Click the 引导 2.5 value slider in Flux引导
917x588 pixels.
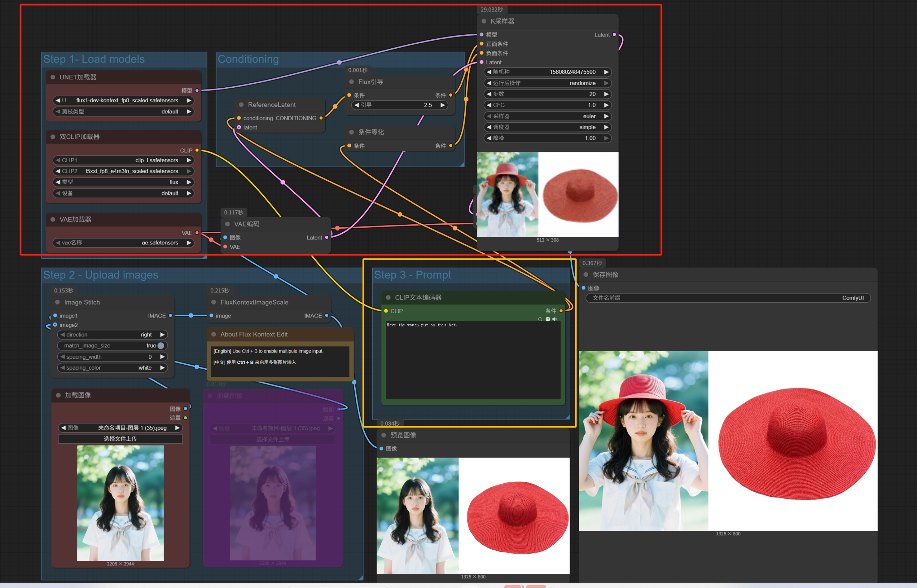coord(399,105)
